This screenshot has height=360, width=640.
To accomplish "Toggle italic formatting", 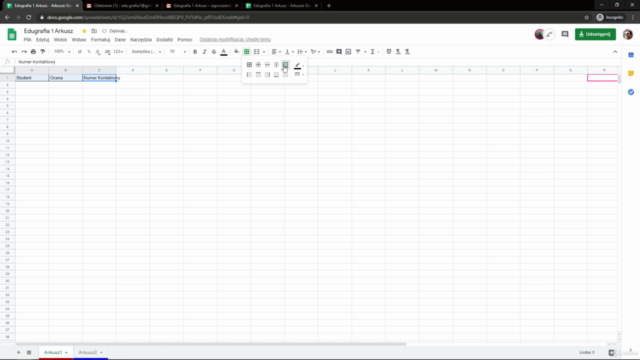I will (204, 52).
